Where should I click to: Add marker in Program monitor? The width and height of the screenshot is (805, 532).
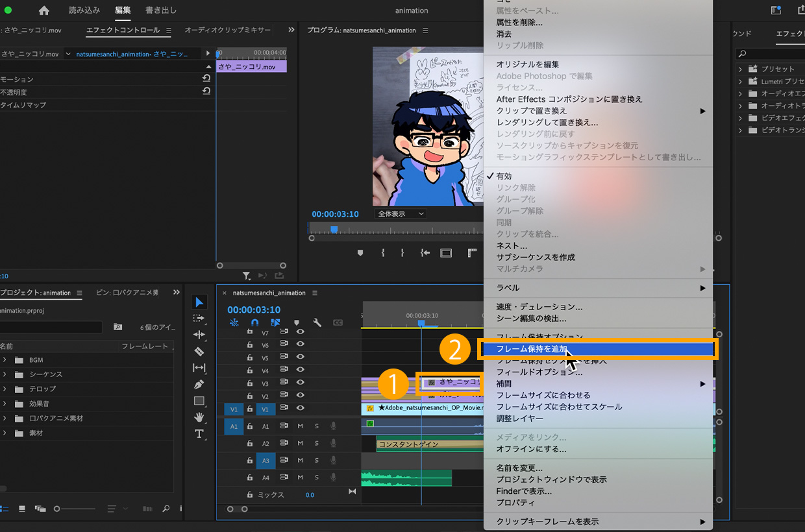(x=360, y=253)
